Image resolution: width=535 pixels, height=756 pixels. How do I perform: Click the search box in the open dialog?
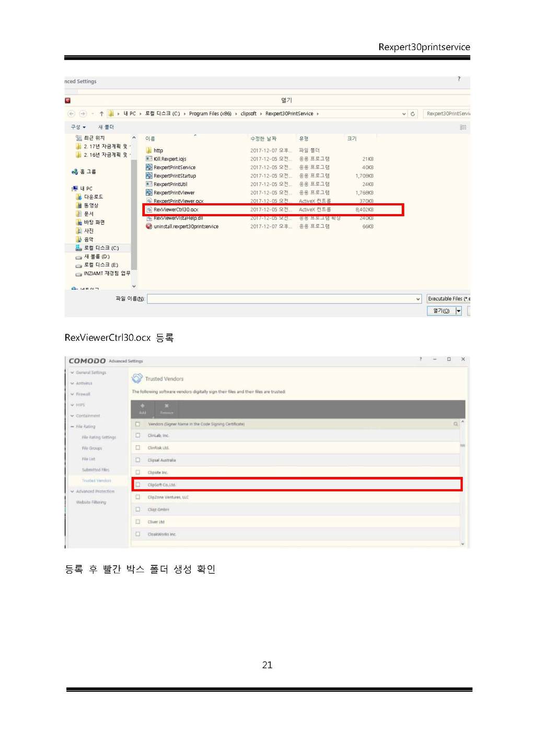[x=447, y=114]
